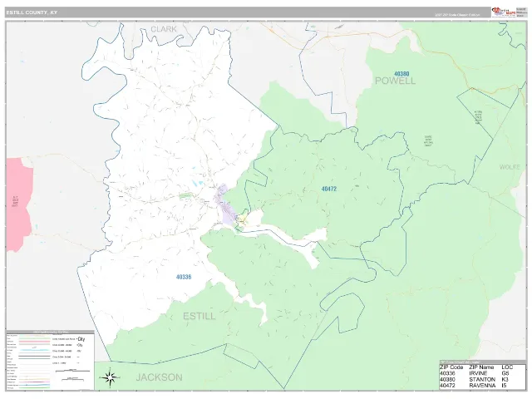Click the pink shaded region at left edge
Image resolution: width=532 pixels, height=399 pixels.
point(19,204)
